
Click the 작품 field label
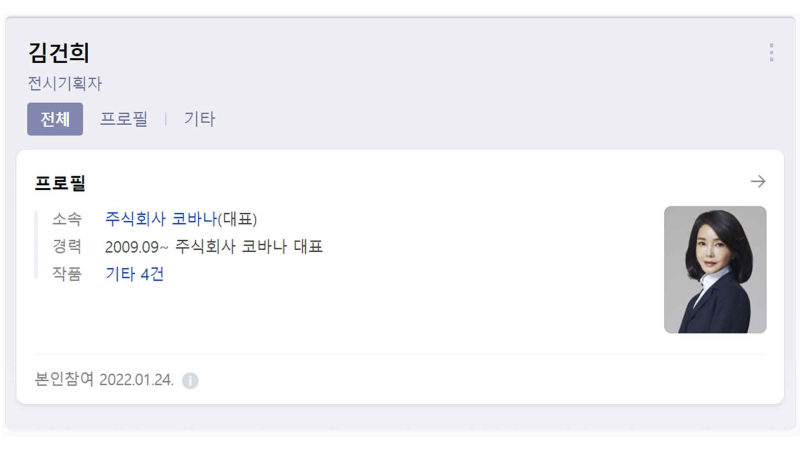[67, 274]
